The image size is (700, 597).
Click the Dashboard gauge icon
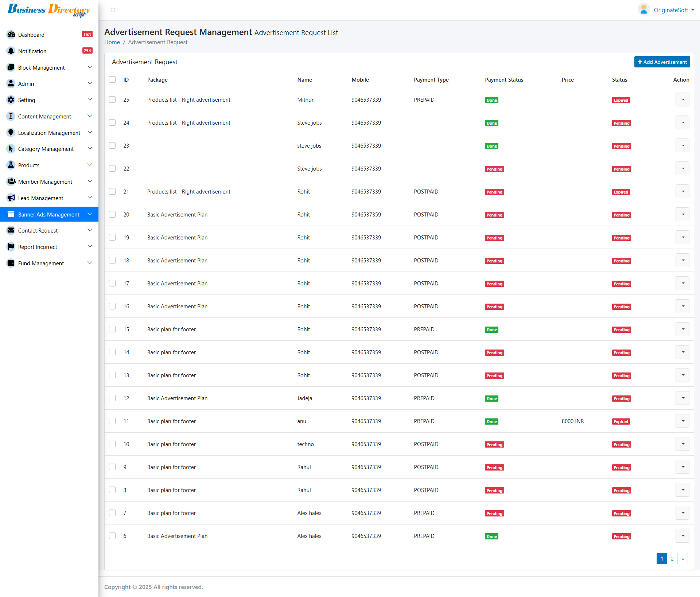(x=11, y=35)
